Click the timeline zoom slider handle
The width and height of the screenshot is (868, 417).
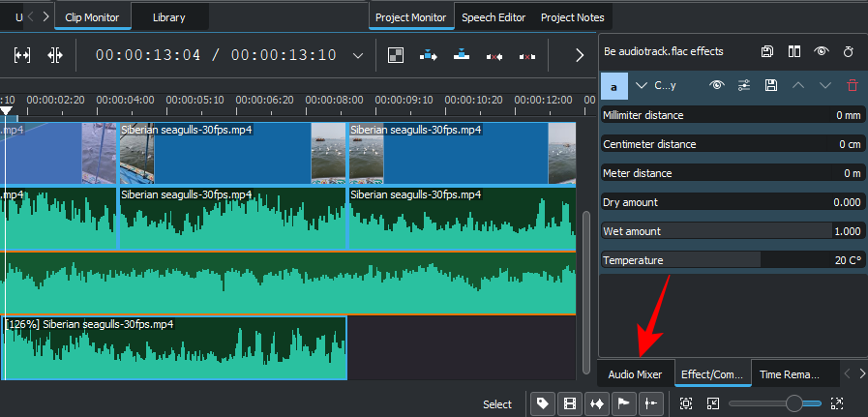click(x=794, y=403)
